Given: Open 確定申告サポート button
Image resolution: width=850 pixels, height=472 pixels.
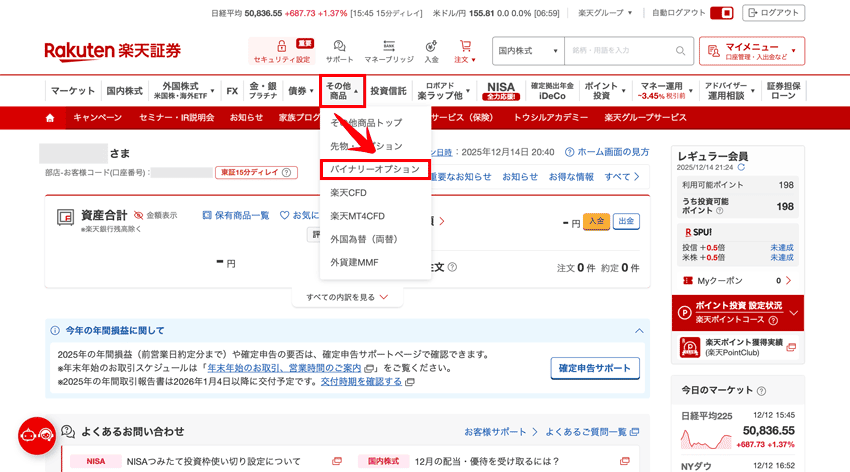Looking at the screenshot, I should click(x=595, y=368).
